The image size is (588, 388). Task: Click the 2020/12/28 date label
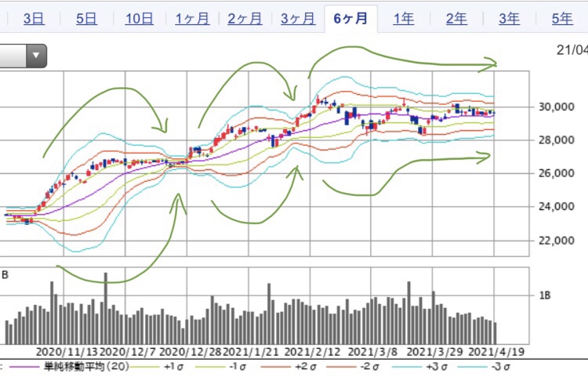click(191, 352)
